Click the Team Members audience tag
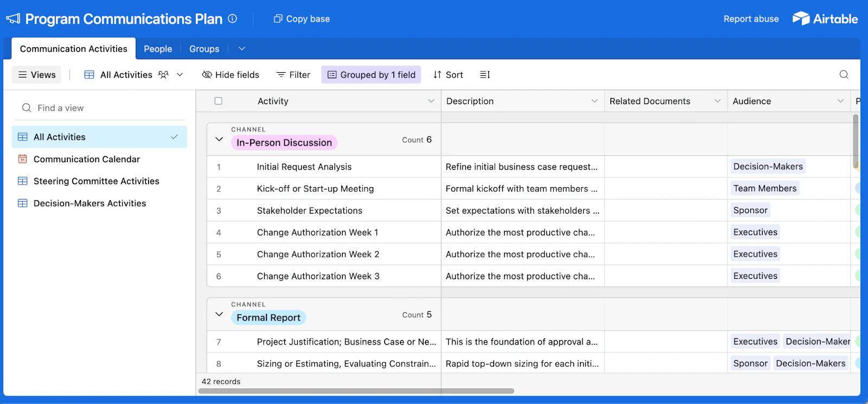The width and height of the screenshot is (868, 404). 765,188
